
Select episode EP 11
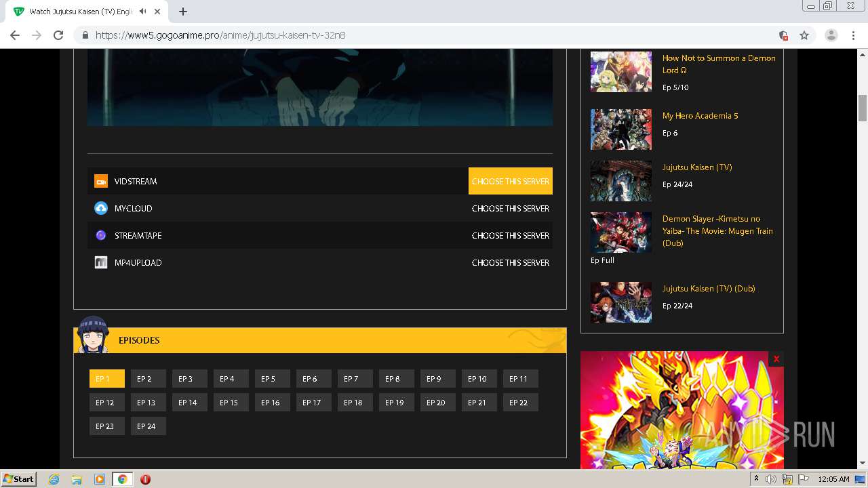(521, 379)
